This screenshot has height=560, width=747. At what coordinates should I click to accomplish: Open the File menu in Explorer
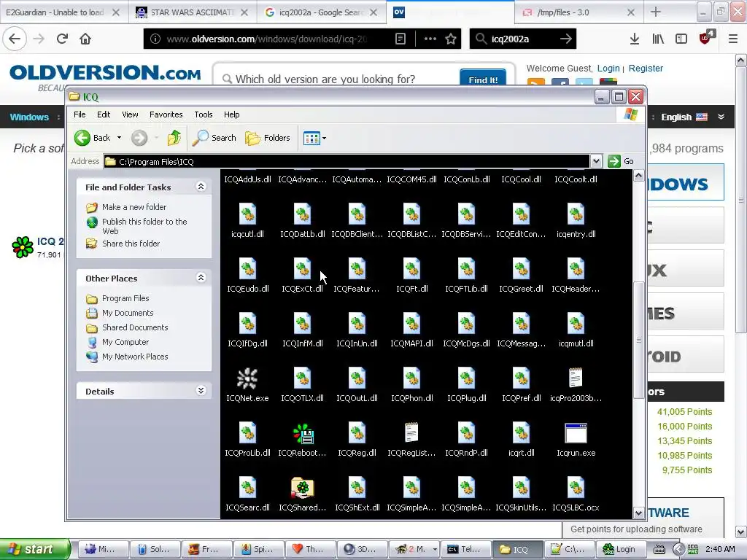pyautogui.click(x=80, y=114)
